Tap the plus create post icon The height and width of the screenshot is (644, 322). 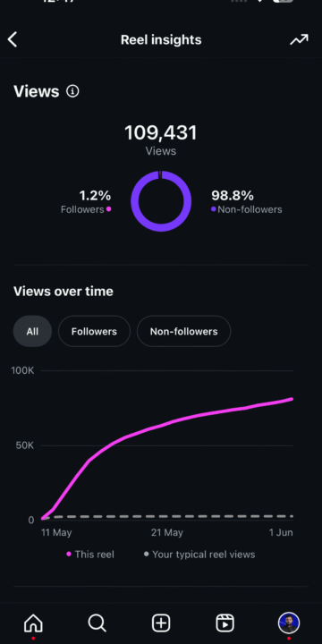[x=161, y=623]
